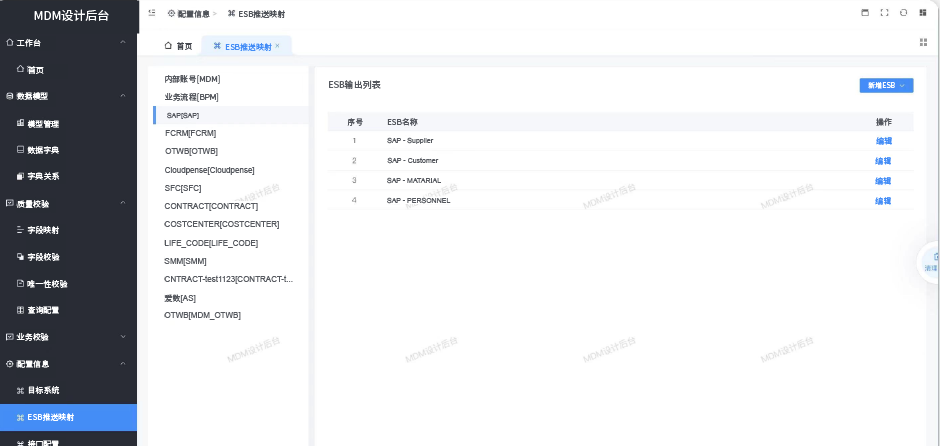Select 业务流程[BPM] in the system list
The height and width of the screenshot is (446, 940).
(x=191, y=97)
